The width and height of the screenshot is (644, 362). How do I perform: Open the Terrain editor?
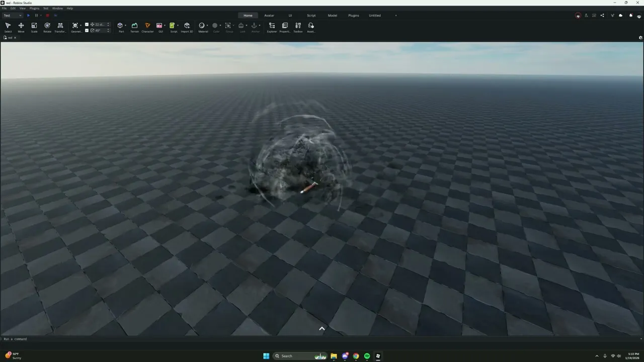click(134, 27)
